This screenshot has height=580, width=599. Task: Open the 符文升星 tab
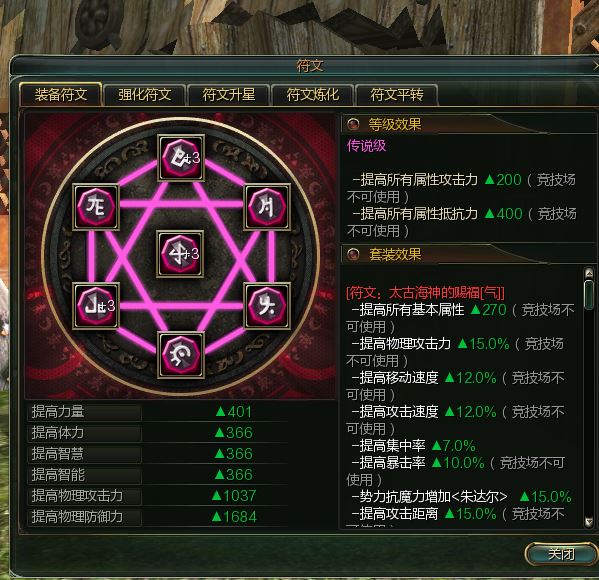coord(228,95)
